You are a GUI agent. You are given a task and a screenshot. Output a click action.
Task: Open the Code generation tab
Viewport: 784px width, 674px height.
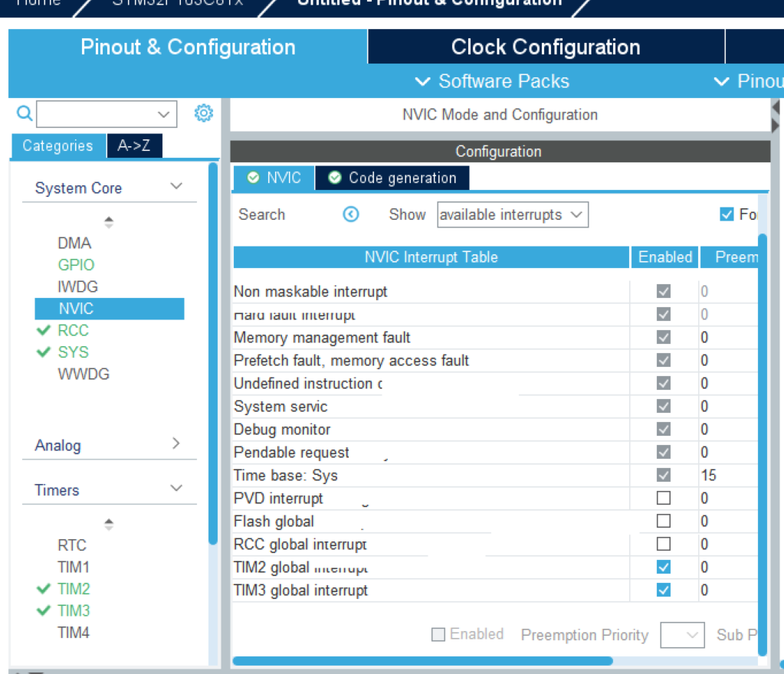(392, 178)
